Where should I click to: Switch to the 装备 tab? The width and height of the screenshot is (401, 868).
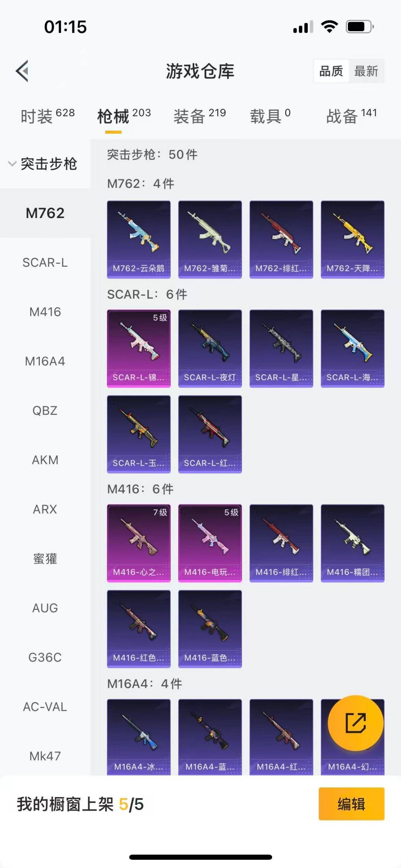200,116
